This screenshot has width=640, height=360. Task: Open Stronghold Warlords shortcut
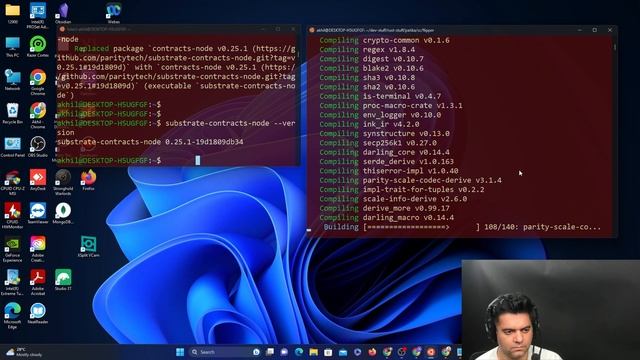(63, 182)
